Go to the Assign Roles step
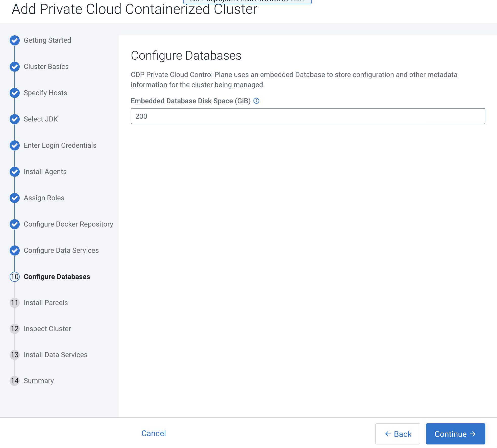The width and height of the screenshot is (497, 448). tap(44, 198)
